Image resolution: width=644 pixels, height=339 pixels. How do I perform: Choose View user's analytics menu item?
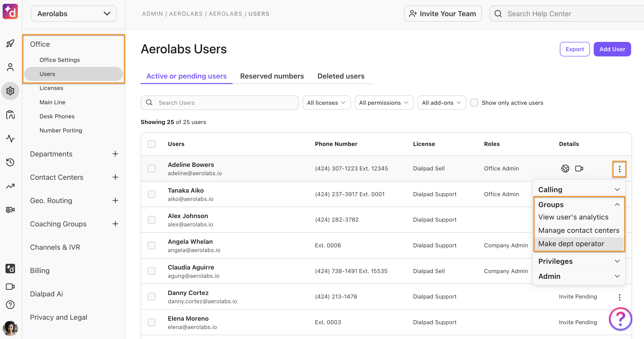579,217
